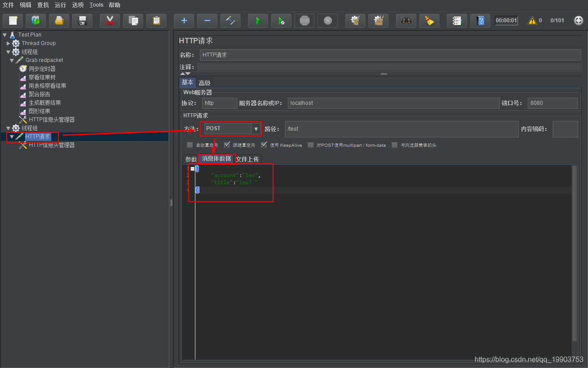Click Start no pauses icon
Viewport: 588px width, 368px height.
point(281,21)
